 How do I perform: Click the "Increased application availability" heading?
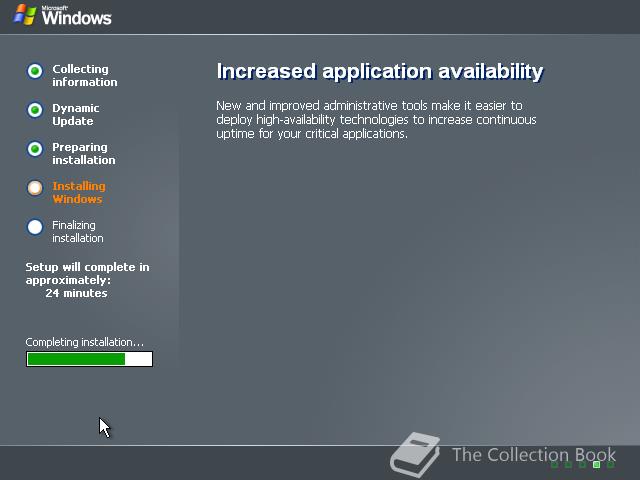pos(380,72)
